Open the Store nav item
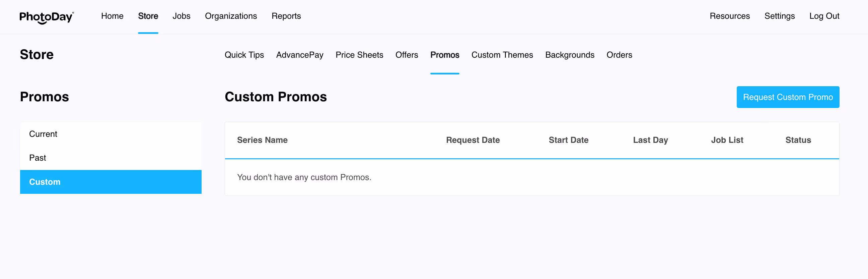 148,16
